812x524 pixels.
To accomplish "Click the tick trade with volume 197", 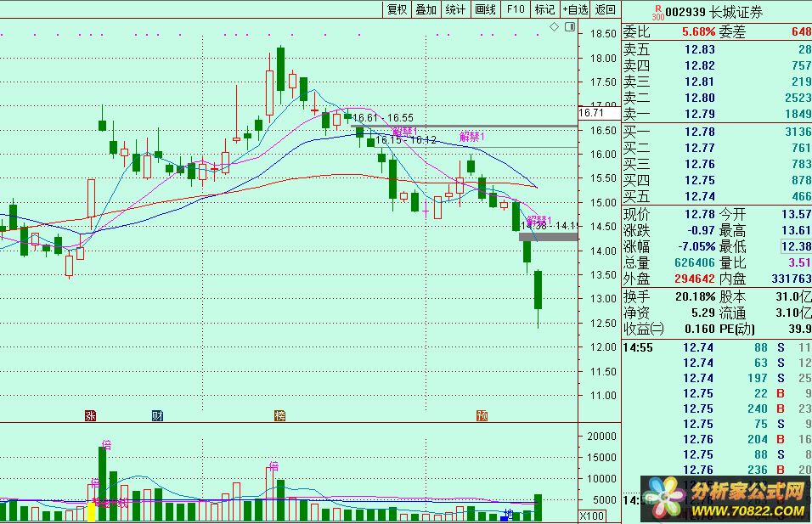I will click(717, 378).
